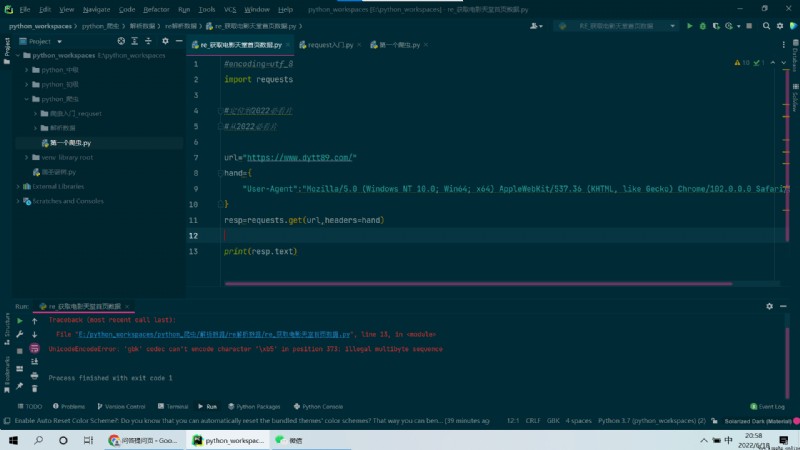Viewport: 800px width, 450px height.
Task: Open Python Packages tool window
Action: coord(254,407)
